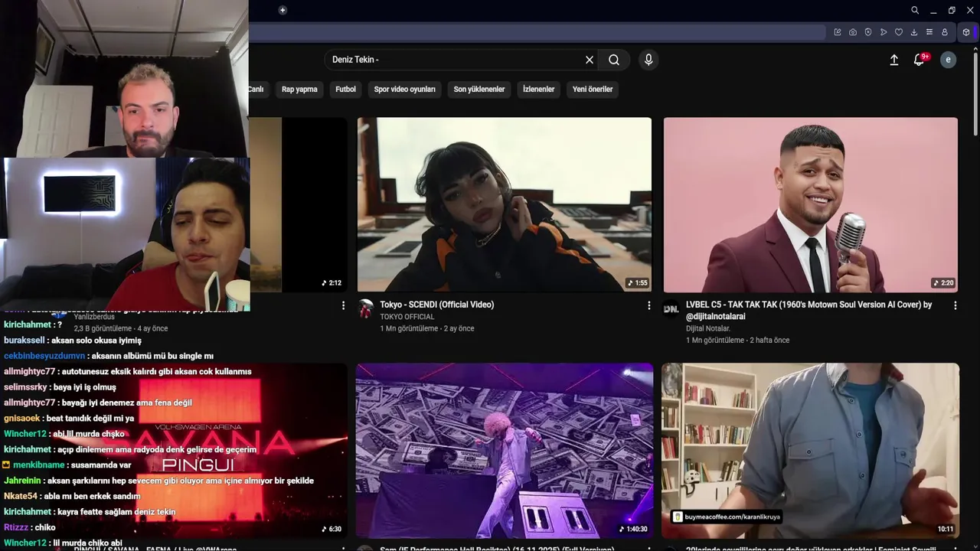Open the extensions cube icon

[x=966, y=32]
